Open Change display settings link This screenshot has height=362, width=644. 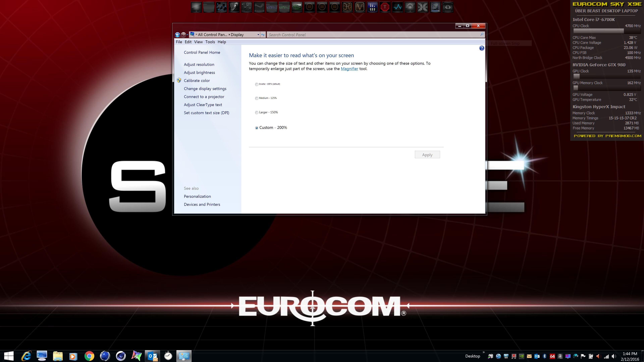point(205,89)
